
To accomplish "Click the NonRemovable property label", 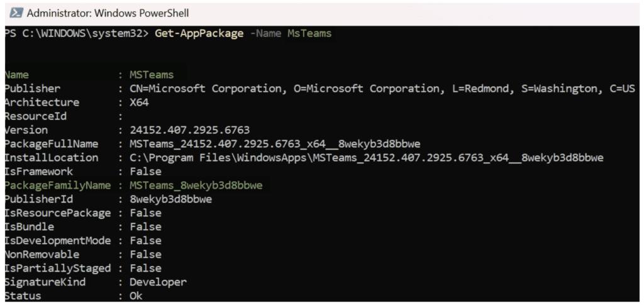I will [x=42, y=255].
